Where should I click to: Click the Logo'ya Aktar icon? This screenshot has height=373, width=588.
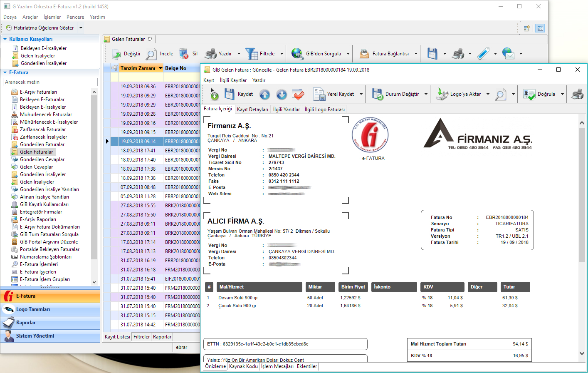tap(442, 94)
